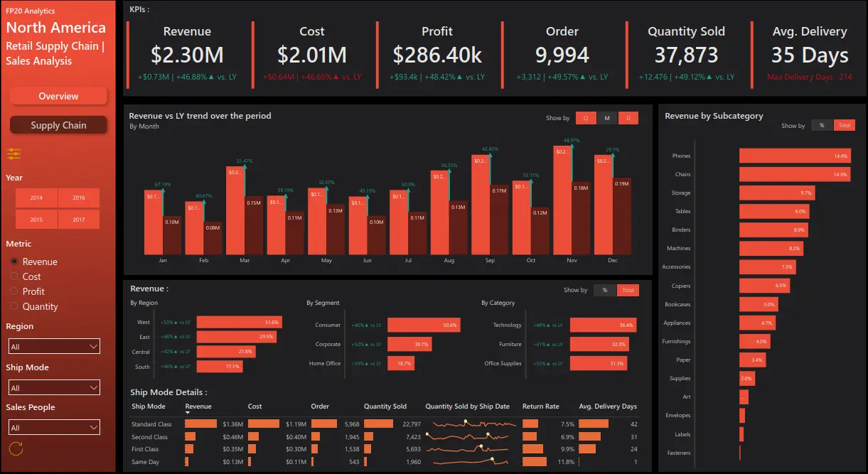Click the circular refresh arrow under Sales People
868x474 pixels.
click(x=16, y=448)
